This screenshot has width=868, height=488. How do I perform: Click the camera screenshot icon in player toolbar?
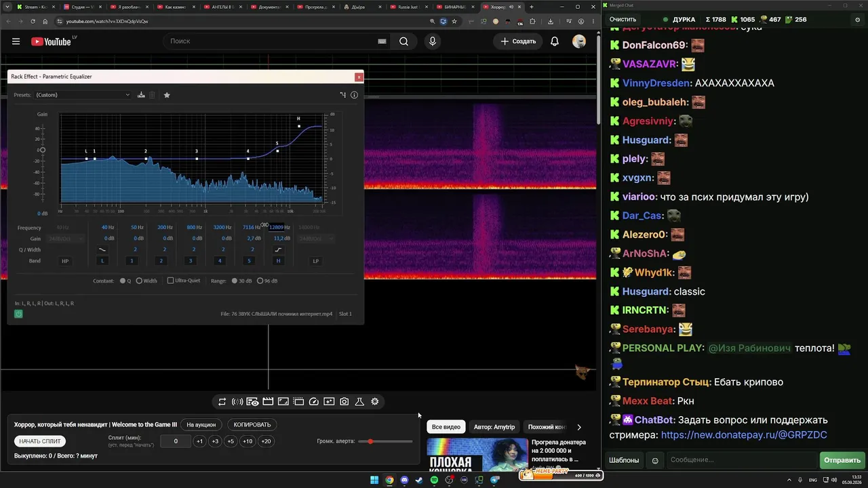(344, 402)
